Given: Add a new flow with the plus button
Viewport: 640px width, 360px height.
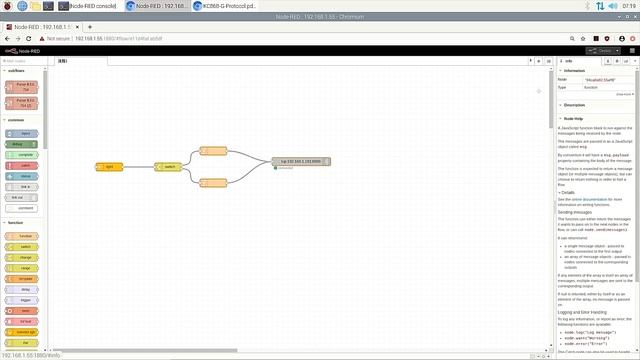Looking at the screenshot, I should [x=539, y=61].
